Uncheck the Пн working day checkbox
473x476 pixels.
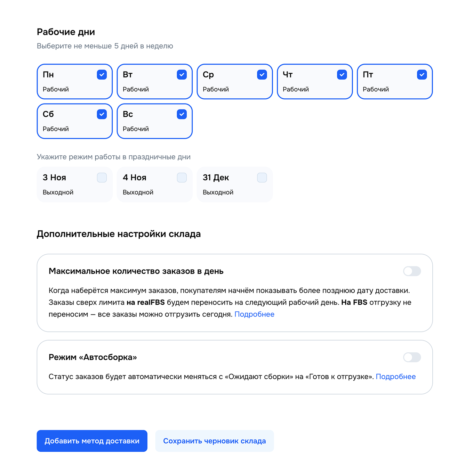pyautogui.click(x=102, y=74)
